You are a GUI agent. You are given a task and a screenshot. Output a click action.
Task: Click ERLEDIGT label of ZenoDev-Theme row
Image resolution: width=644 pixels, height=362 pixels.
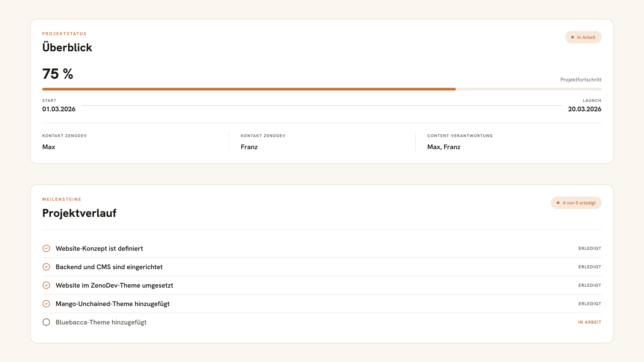click(590, 285)
